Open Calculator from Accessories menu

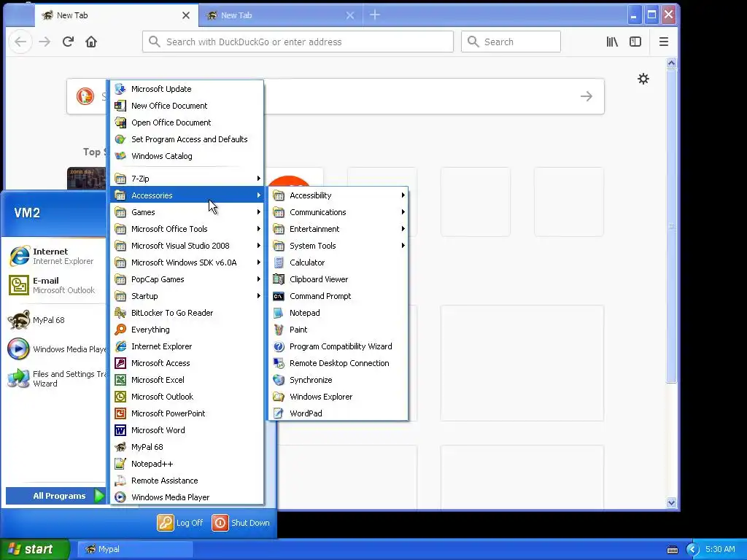[x=338, y=262]
